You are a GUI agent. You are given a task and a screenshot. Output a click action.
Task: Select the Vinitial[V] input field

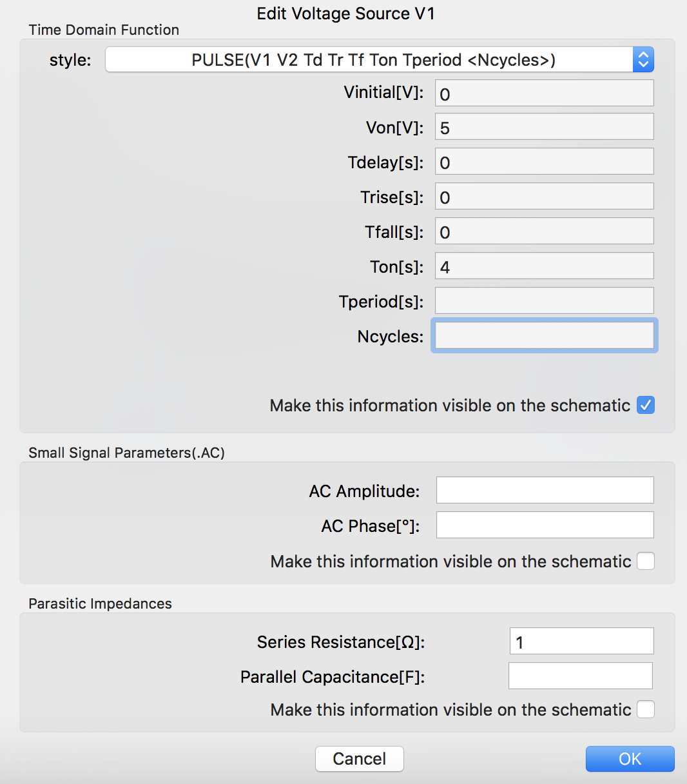click(545, 93)
